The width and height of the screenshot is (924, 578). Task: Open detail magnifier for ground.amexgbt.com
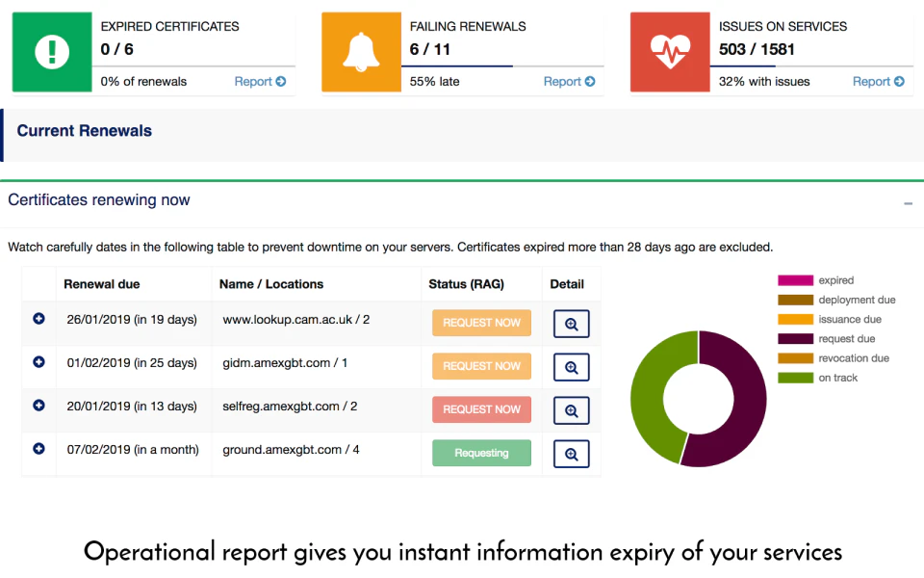(571, 454)
